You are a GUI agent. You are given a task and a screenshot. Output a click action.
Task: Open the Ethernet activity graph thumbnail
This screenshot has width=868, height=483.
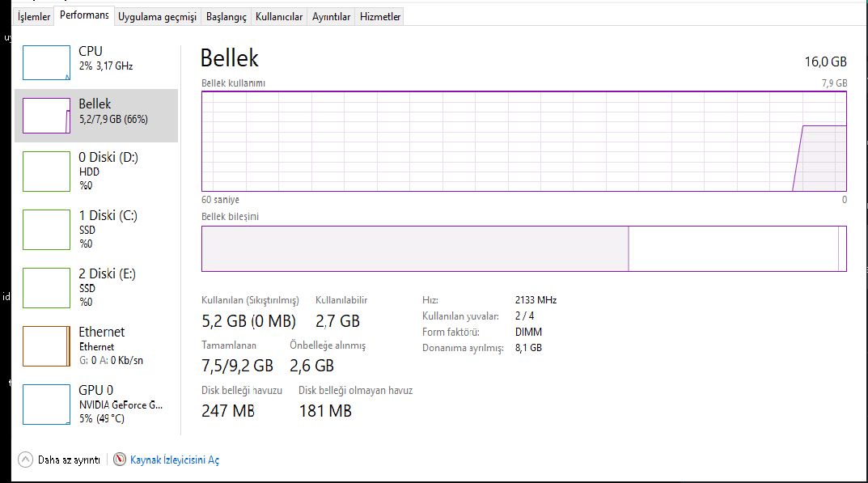(x=46, y=345)
